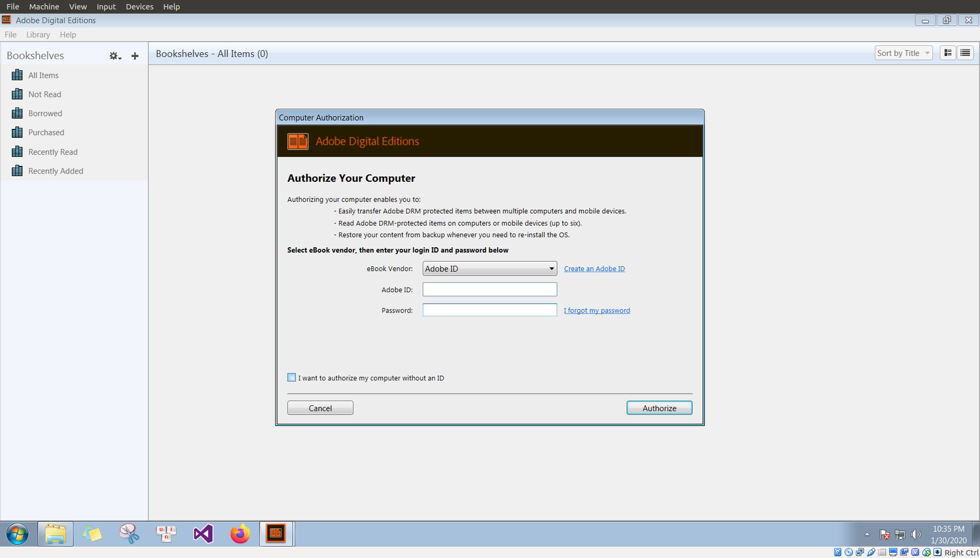Click the All Items bookshelf icon

(17, 75)
